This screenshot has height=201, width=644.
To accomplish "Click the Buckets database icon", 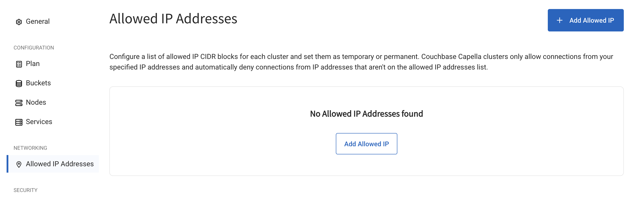I will point(19,83).
